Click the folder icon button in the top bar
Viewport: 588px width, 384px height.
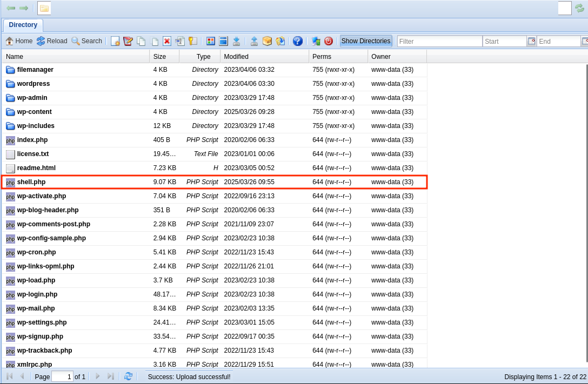44,8
